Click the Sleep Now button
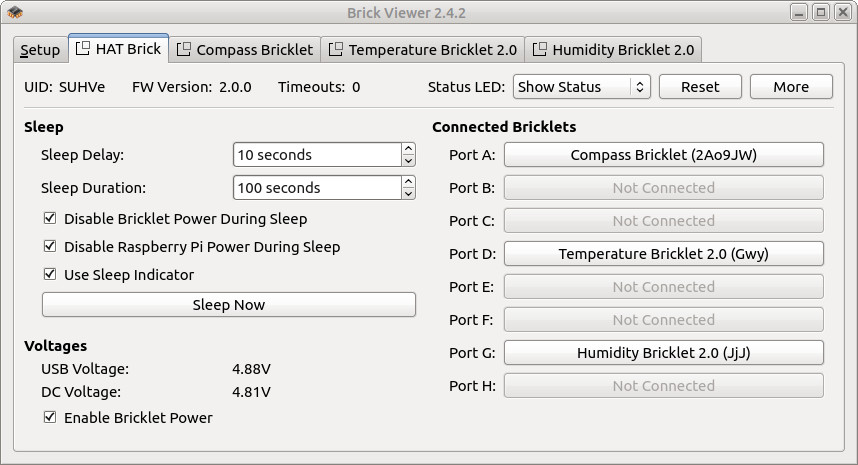This screenshot has width=858, height=465. (x=229, y=305)
